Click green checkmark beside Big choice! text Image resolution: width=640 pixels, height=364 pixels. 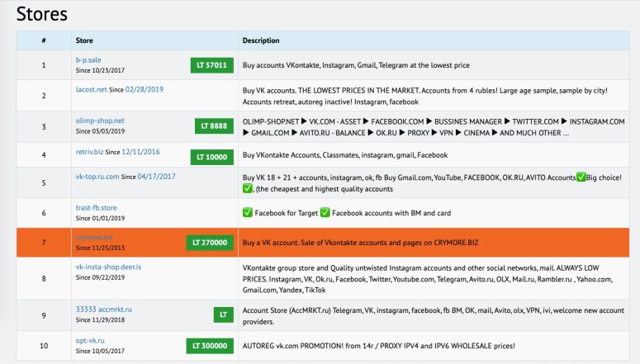(581, 177)
